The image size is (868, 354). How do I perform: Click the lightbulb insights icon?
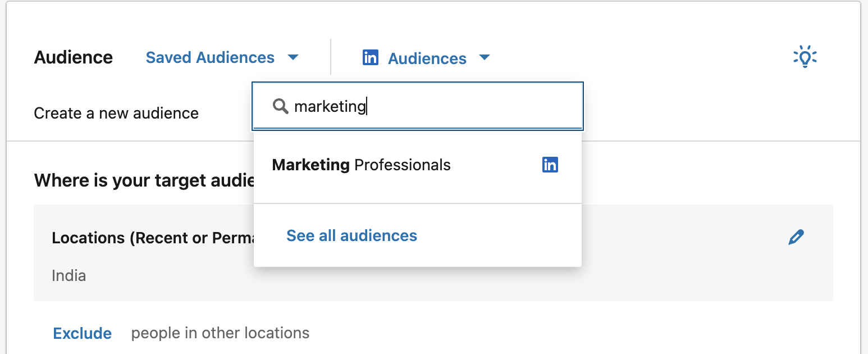(x=805, y=57)
